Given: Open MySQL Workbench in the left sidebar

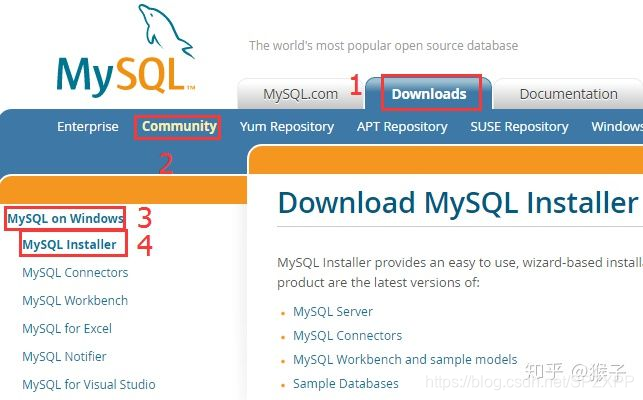Looking at the screenshot, I should pyautogui.click(x=75, y=300).
